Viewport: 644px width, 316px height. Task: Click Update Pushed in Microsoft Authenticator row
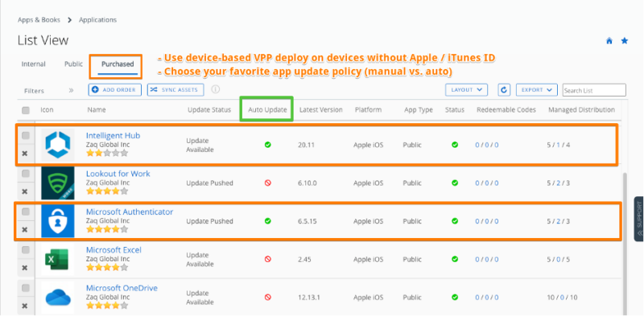point(209,221)
